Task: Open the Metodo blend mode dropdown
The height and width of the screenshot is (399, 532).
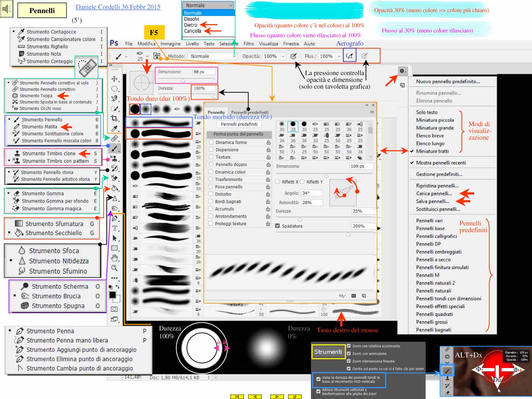Action: tap(212, 56)
